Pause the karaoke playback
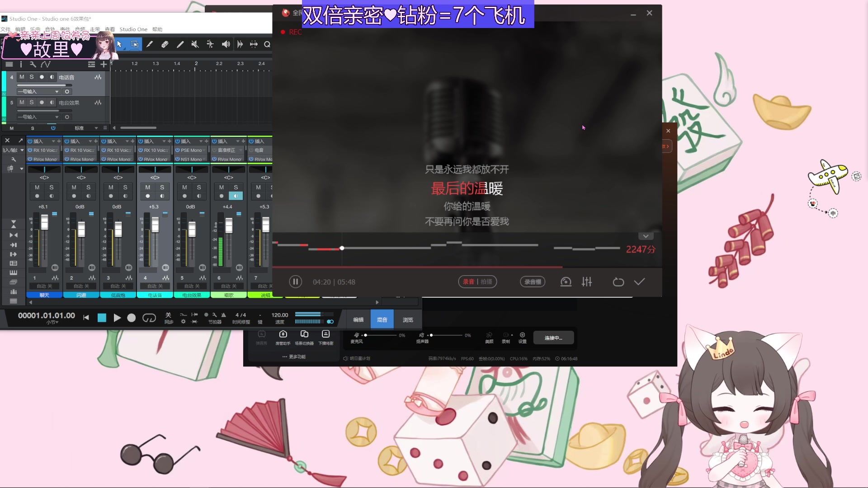 (x=295, y=282)
